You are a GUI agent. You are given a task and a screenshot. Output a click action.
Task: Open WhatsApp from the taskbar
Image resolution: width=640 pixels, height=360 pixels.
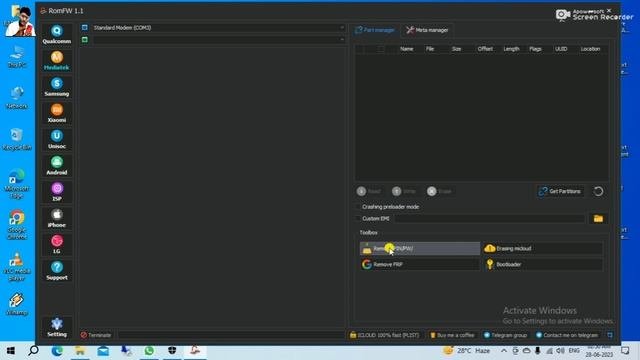point(149,351)
